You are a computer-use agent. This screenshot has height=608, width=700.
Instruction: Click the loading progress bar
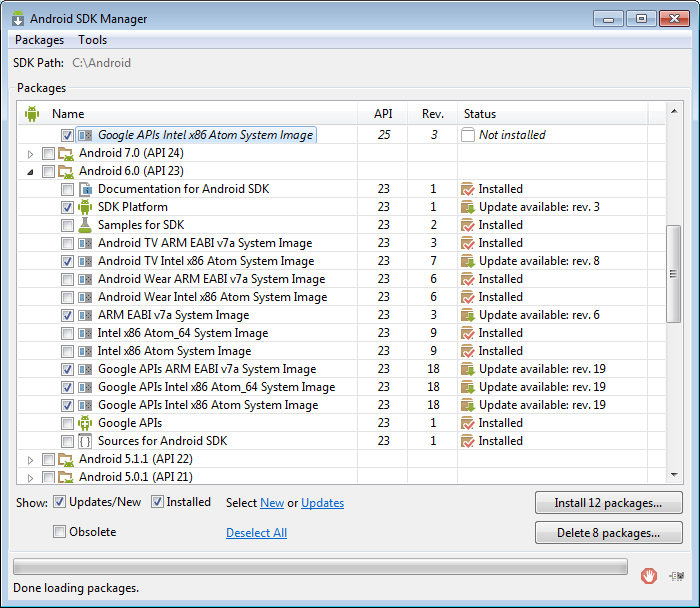pos(320,567)
